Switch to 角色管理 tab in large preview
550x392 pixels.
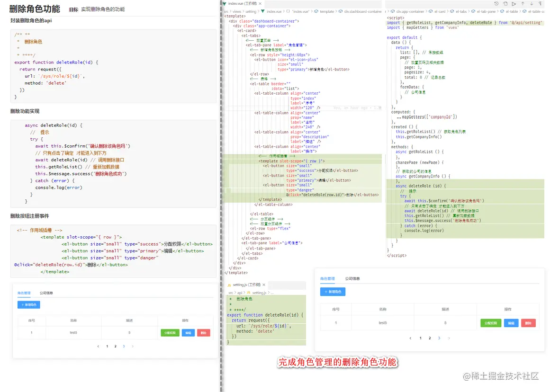coord(327,278)
